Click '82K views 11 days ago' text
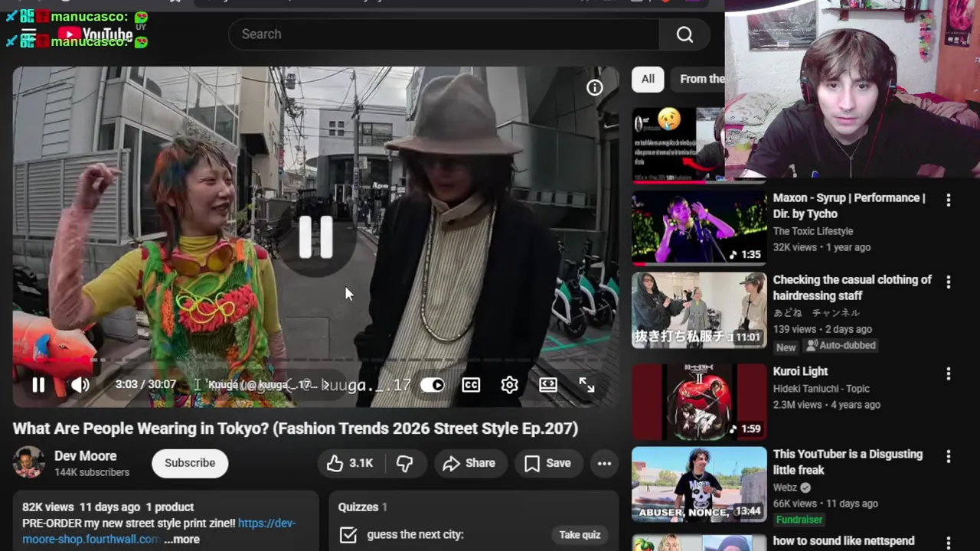The image size is (980, 551). pyautogui.click(x=81, y=507)
